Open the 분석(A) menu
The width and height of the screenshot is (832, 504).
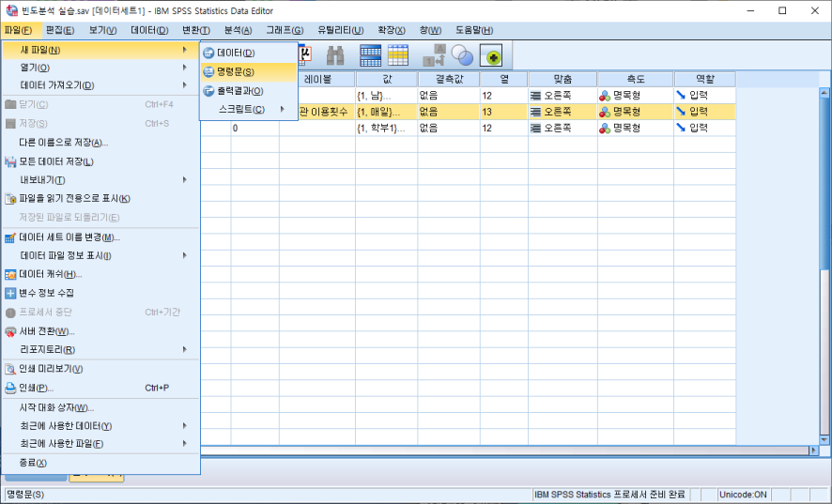click(238, 30)
